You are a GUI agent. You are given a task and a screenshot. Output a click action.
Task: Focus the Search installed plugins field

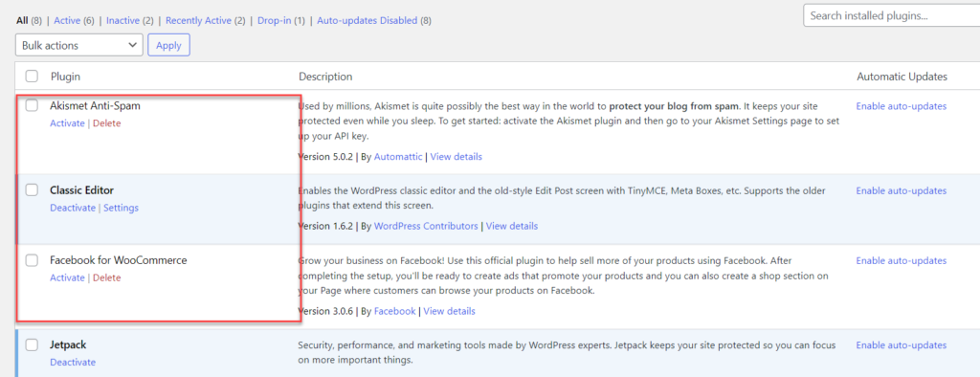(x=891, y=16)
